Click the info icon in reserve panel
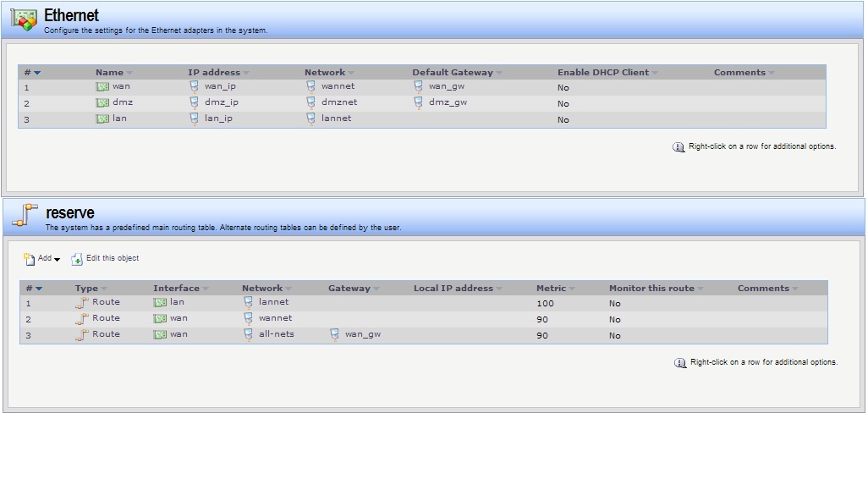The image size is (868, 479). [x=680, y=363]
